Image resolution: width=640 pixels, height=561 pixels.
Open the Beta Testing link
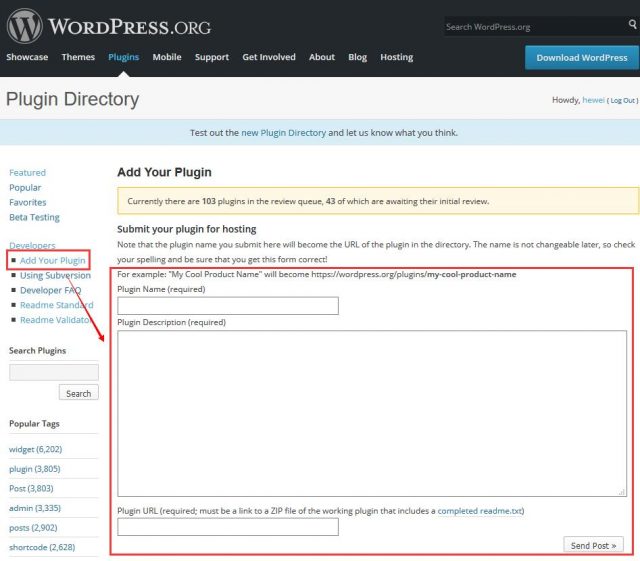(x=34, y=217)
